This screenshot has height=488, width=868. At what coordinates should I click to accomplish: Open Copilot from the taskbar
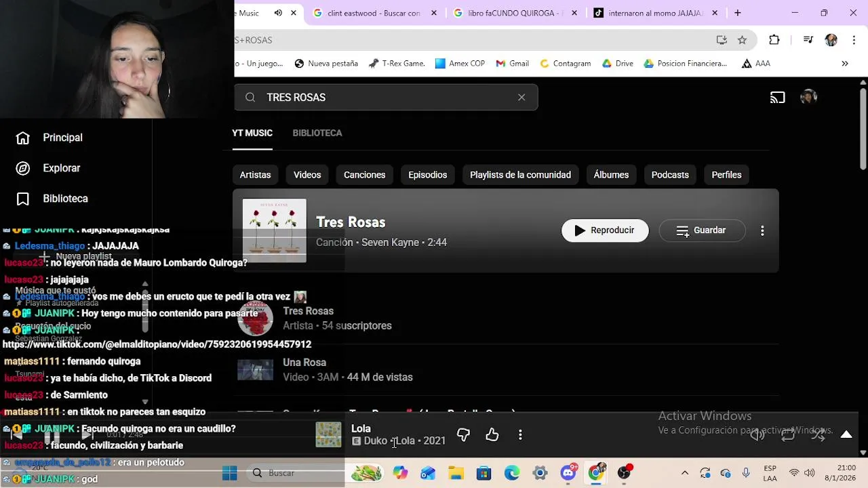(x=400, y=473)
